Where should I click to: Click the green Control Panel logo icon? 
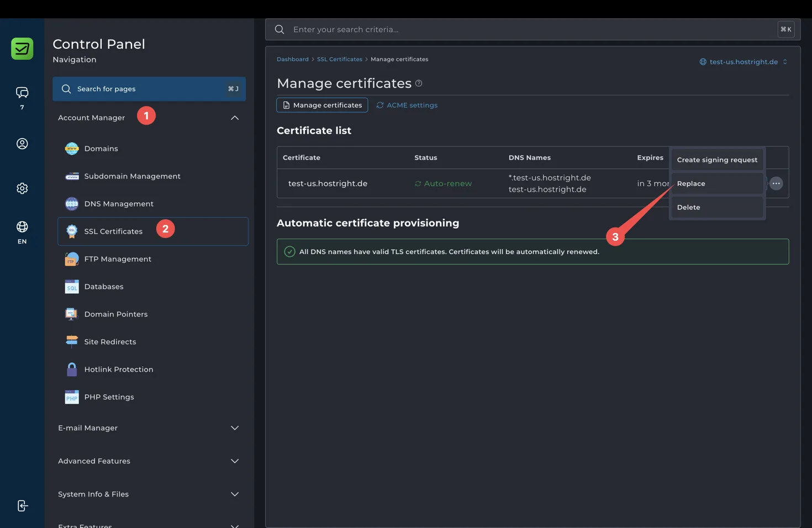(22, 49)
